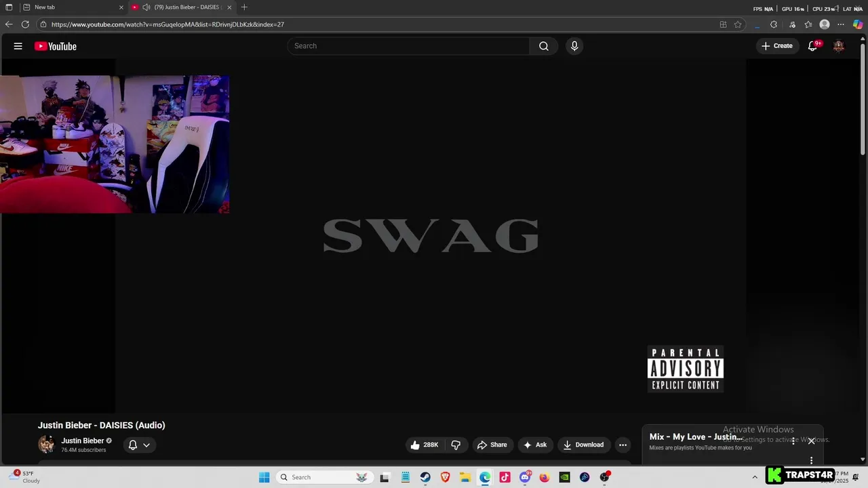This screenshot has width=868, height=488.
Task: Mute the YouTube tab speaker icon
Action: pos(146,7)
